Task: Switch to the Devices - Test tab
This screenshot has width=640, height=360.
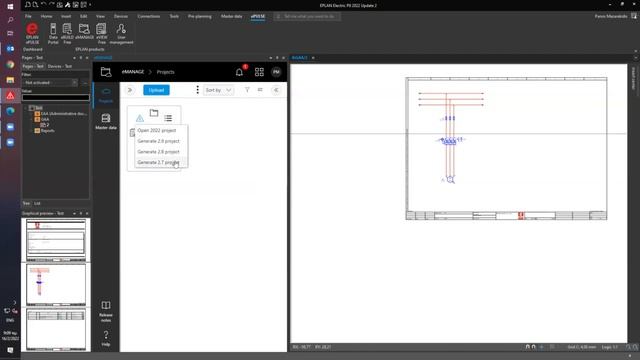Action: (x=60, y=66)
